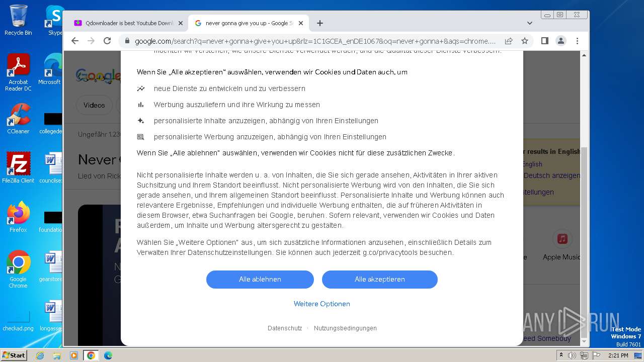Bookmark this page with the star icon
Viewport: 644px width, 362px height.
coord(525,41)
